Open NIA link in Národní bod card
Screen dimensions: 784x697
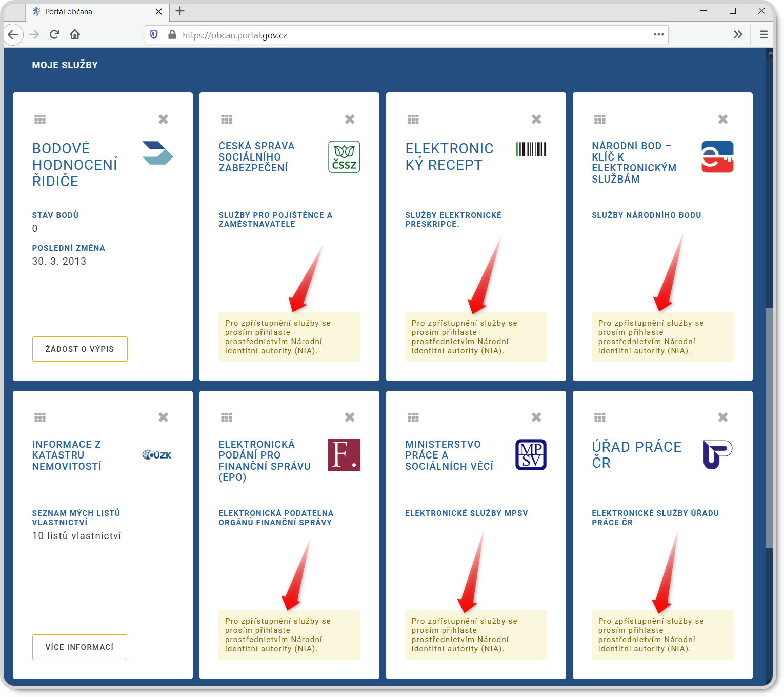pyautogui.click(x=647, y=346)
